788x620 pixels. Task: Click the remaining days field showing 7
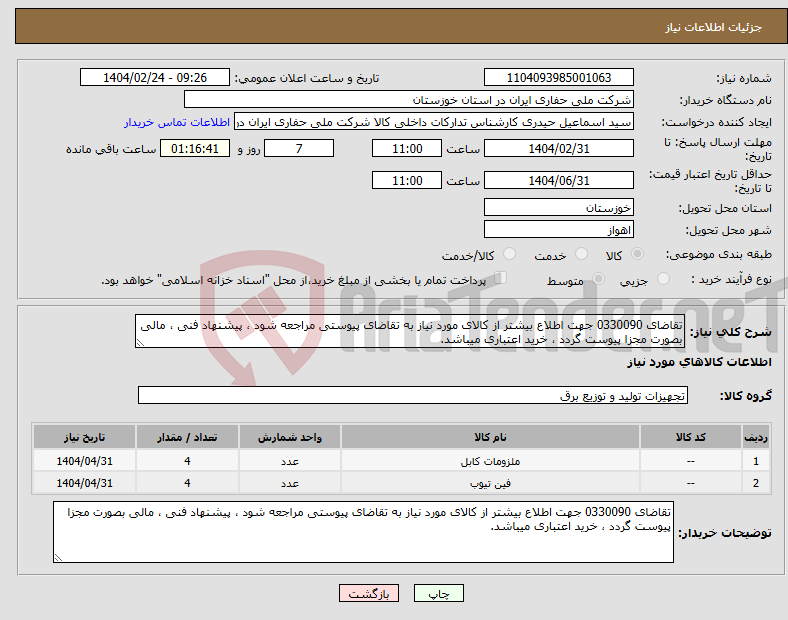pyautogui.click(x=299, y=149)
